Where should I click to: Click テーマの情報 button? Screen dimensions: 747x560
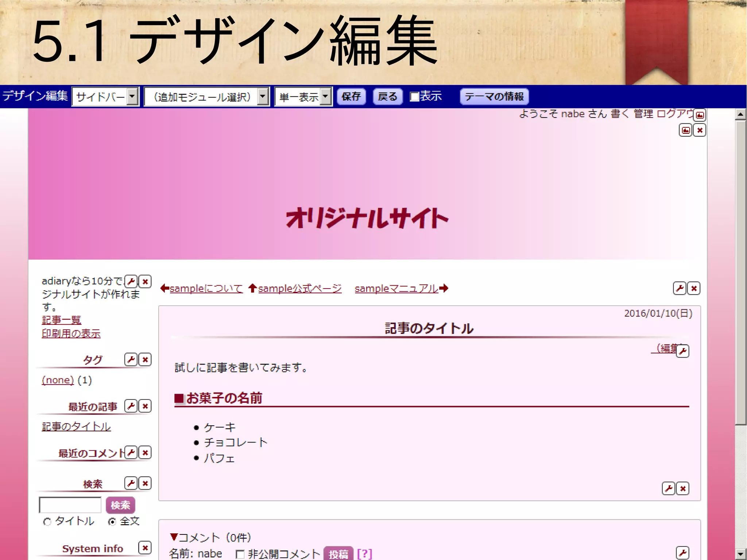tap(494, 97)
